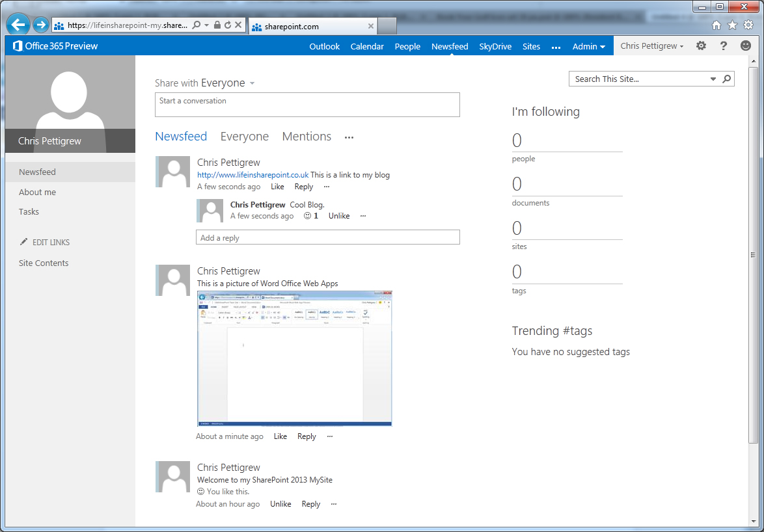Switch to the Mentions feed tab

[307, 137]
